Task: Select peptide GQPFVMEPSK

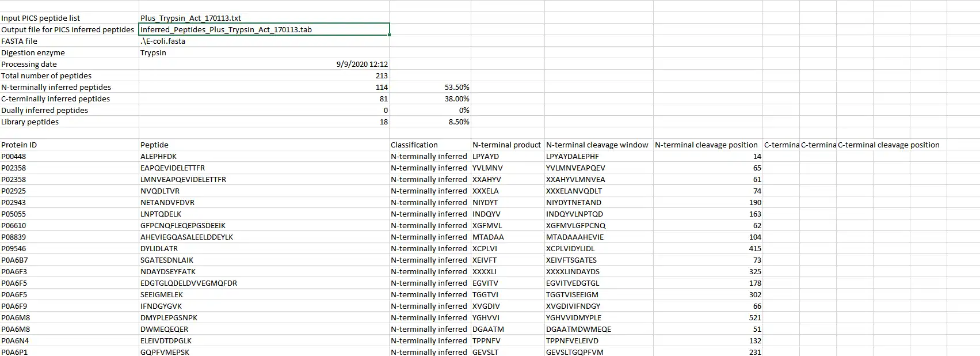Action: pyautogui.click(x=264, y=351)
